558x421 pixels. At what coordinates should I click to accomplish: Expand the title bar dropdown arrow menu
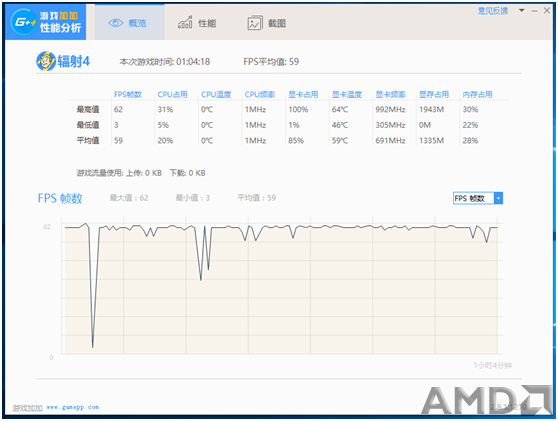click(x=522, y=10)
